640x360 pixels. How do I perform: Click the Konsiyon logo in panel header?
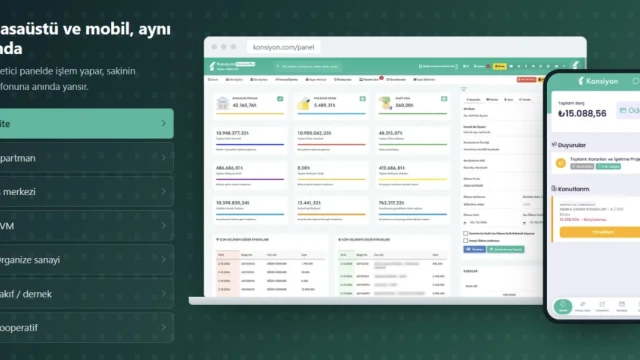pos(232,66)
